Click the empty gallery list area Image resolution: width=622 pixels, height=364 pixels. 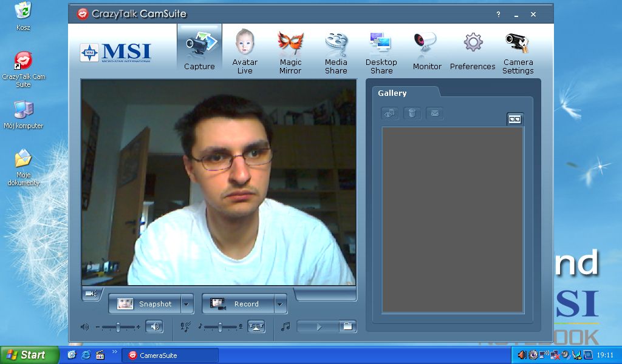tap(452, 220)
